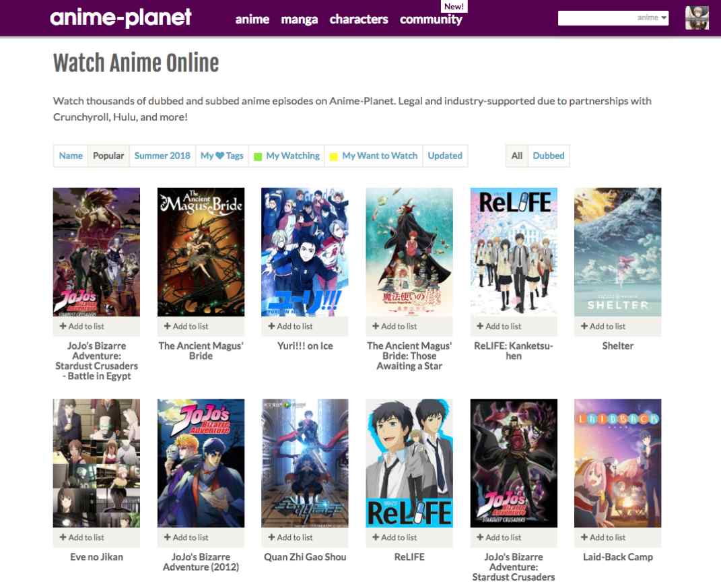Screen dimensions: 721x588
Task: Click plus icon under Eve no Jikan
Action: pyautogui.click(x=63, y=537)
